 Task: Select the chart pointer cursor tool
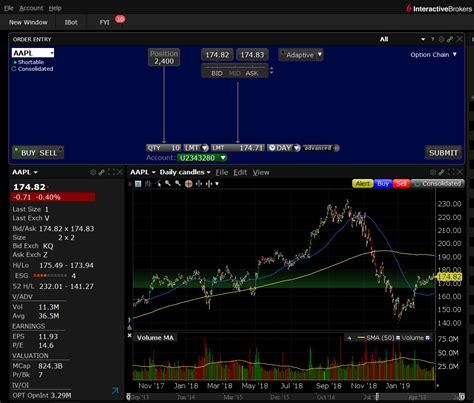coord(158,184)
